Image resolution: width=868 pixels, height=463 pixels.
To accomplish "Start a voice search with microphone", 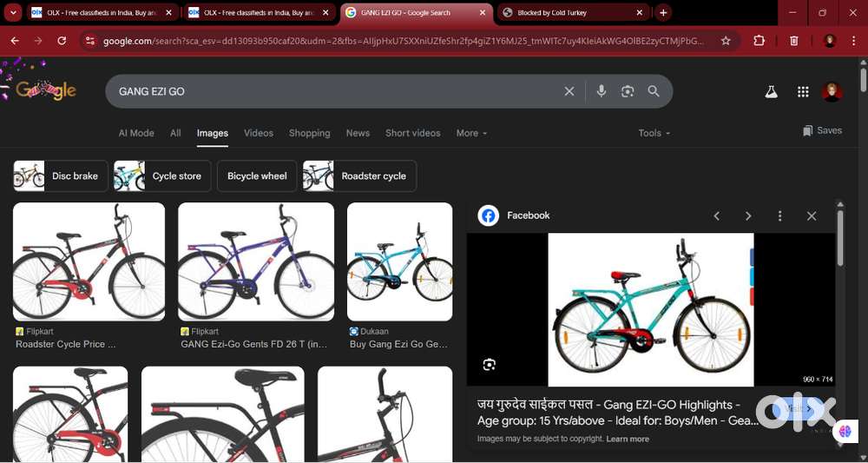I will (601, 91).
